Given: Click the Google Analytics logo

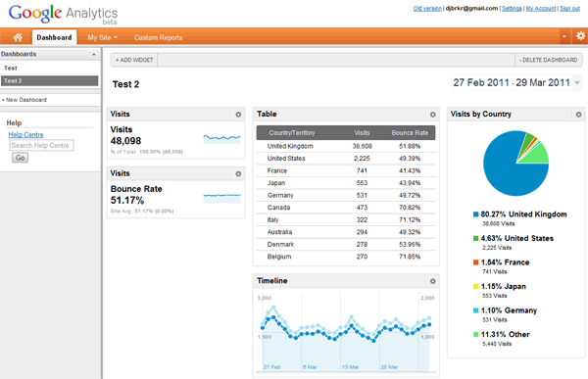Looking at the screenshot, I should [63, 15].
